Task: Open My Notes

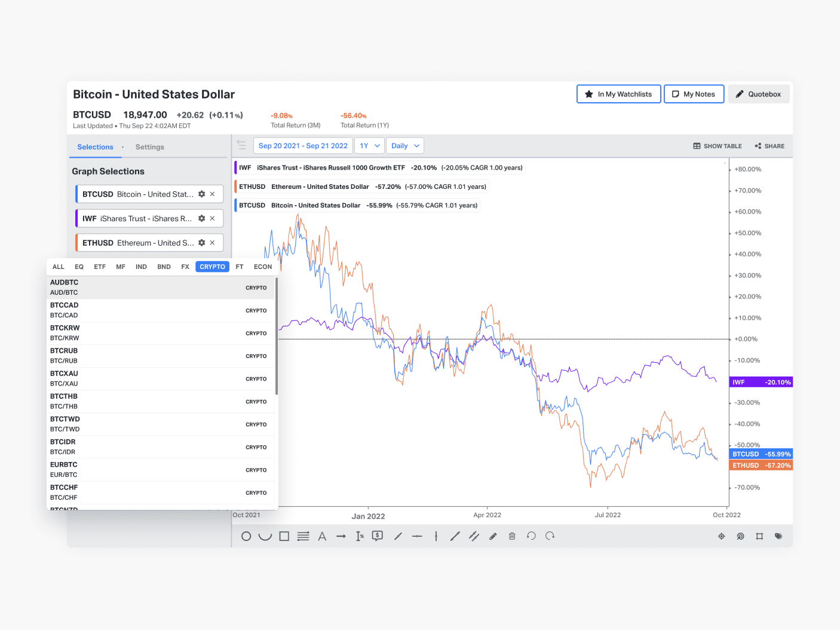Action: 694,94
